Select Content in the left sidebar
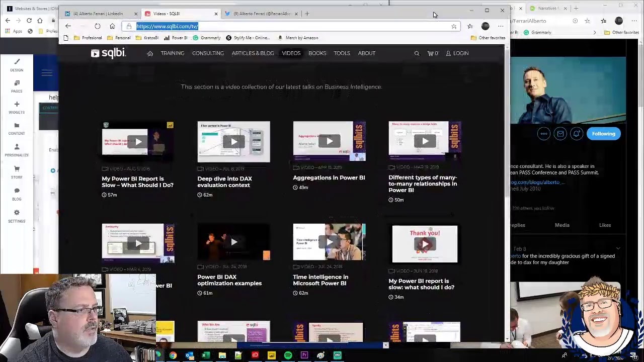Viewport: 644px width, 362px height. coord(17,129)
